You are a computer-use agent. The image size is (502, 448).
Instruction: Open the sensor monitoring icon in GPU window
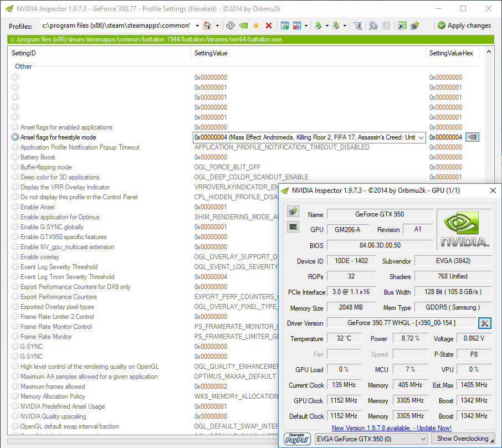[293, 227]
